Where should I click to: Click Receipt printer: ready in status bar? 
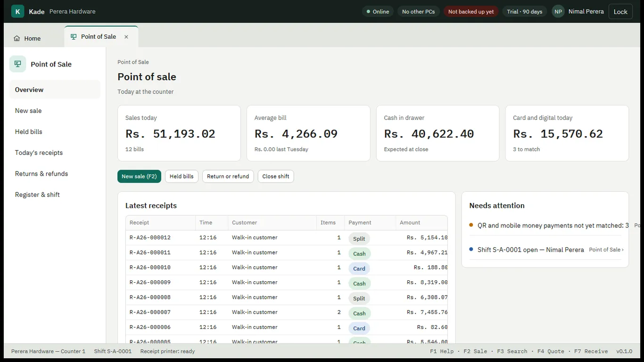pos(167,351)
